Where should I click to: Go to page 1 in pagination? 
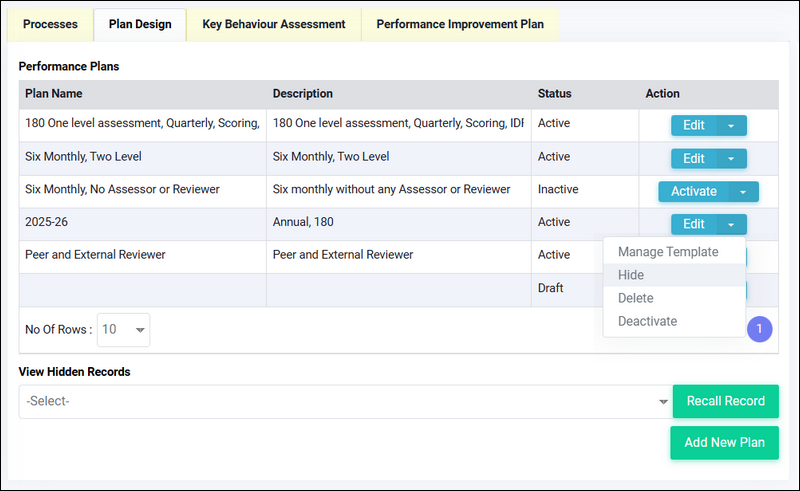[x=759, y=328]
